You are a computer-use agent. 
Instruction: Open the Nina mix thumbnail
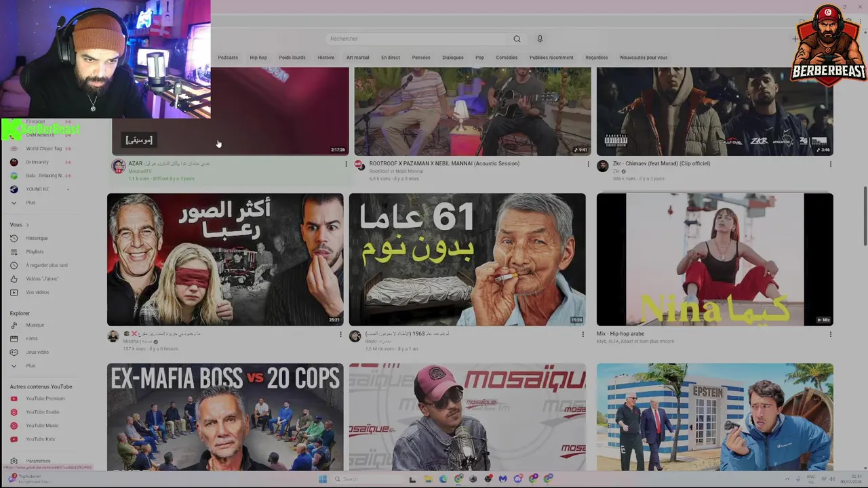point(715,260)
